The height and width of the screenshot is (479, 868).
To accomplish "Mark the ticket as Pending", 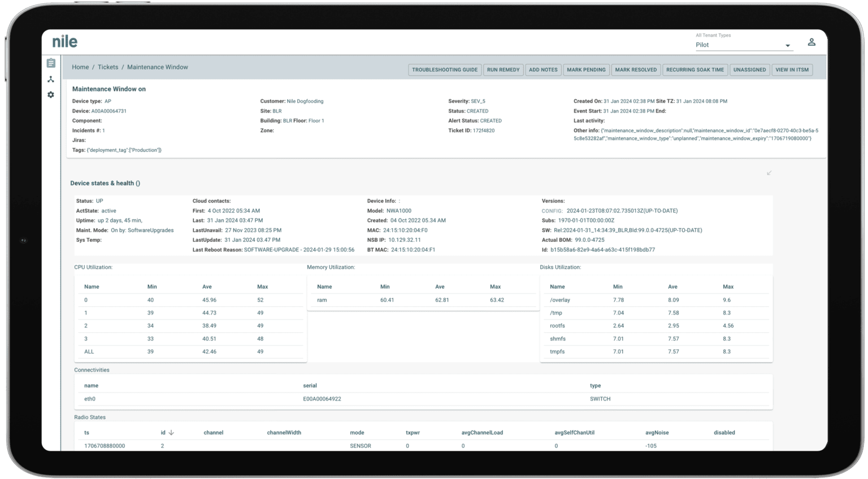I will pyautogui.click(x=586, y=69).
